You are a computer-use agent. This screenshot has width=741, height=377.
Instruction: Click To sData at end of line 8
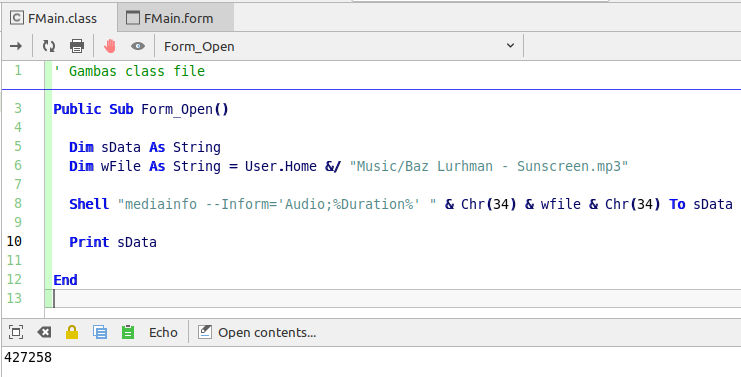701,204
